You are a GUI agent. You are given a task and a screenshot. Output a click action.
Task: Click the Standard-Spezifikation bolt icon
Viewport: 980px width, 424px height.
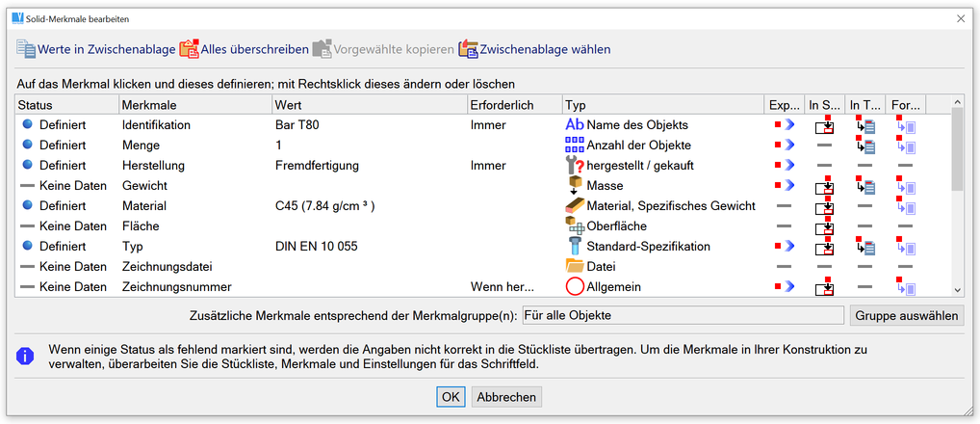tap(575, 247)
